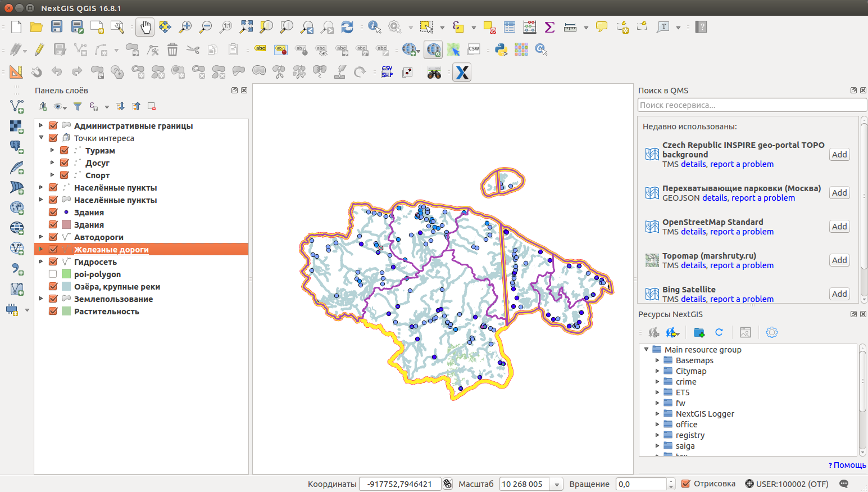This screenshot has height=492, width=868.
Task: Click the Refresh map icon
Action: click(347, 27)
